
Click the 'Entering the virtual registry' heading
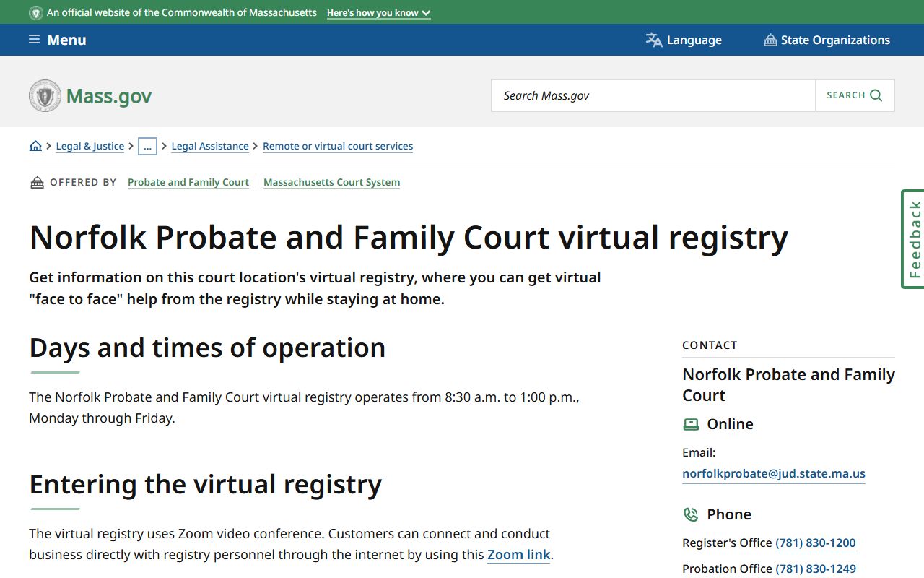point(206,484)
